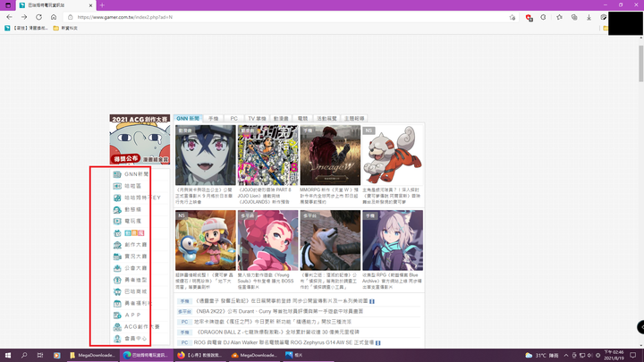
Task: Open the JOJO Lion manga news thumbnail
Action: point(267,156)
